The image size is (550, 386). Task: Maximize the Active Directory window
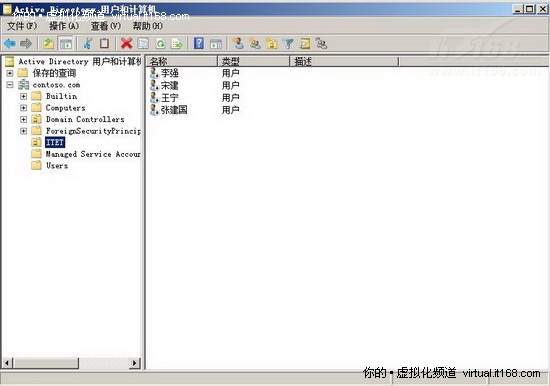click(x=530, y=9)
